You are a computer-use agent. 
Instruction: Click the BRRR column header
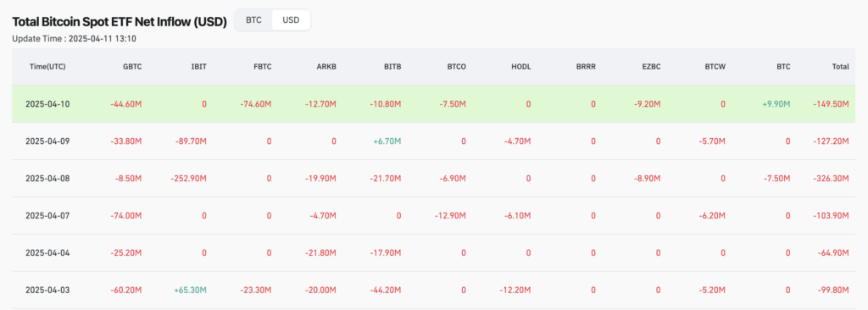click(x=586, y=66)
